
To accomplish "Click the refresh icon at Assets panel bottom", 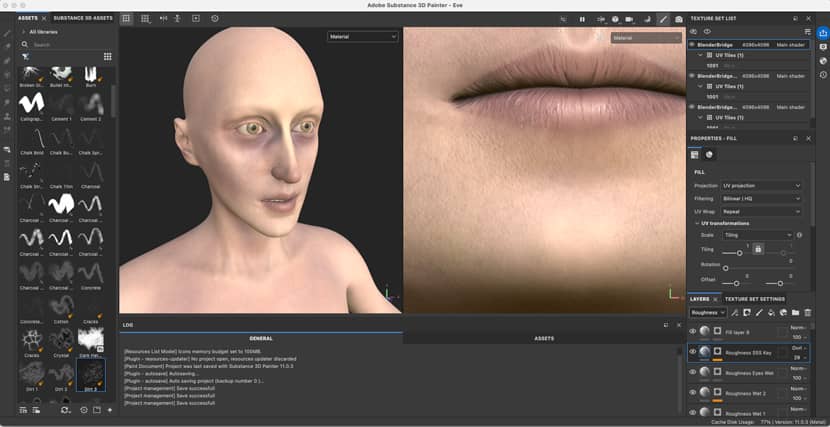I will point(65,410).
